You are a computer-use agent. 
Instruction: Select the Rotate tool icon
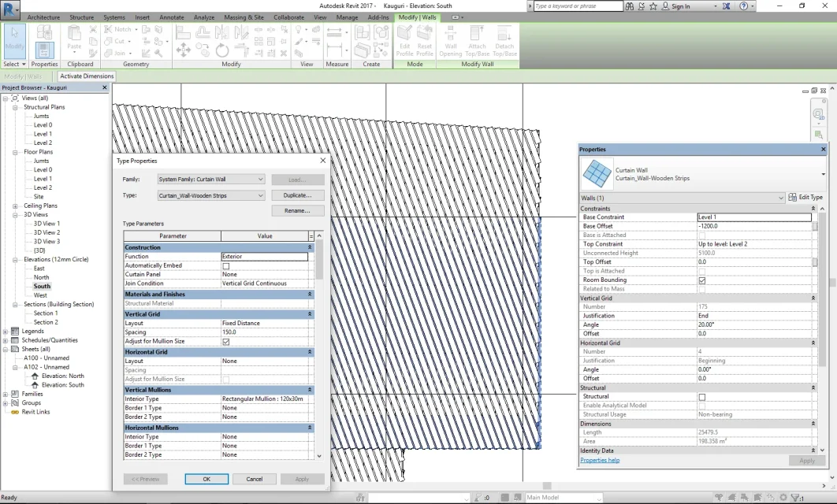[222, 50]
